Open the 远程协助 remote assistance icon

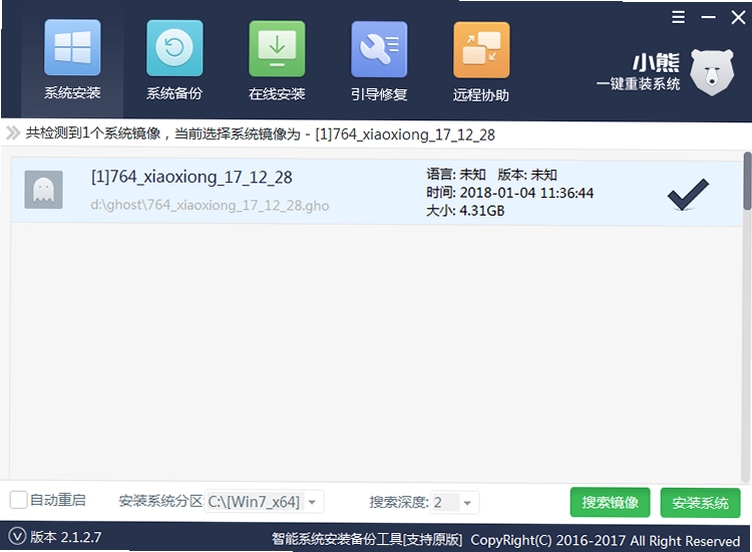481,49
